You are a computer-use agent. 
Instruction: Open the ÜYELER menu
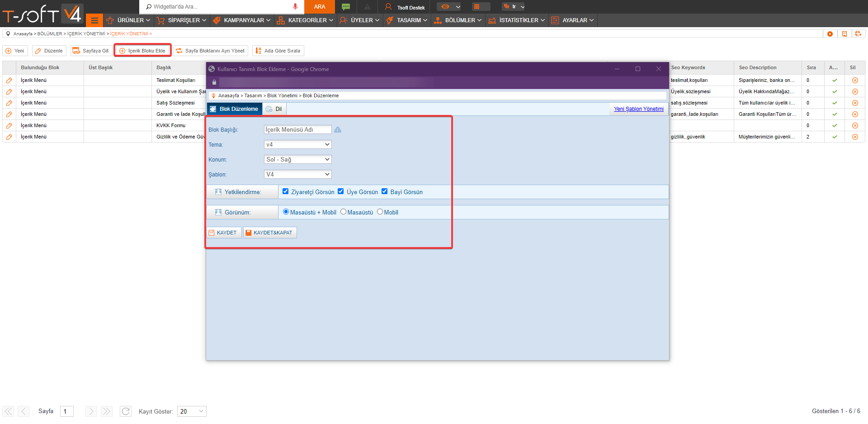click(x=360, y=20)
